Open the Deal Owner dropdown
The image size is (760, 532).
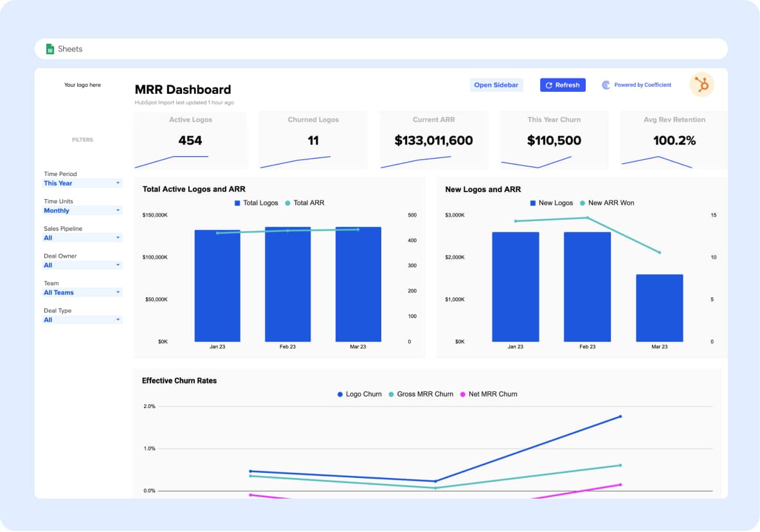pyautogui.click(x=82, y=265)
